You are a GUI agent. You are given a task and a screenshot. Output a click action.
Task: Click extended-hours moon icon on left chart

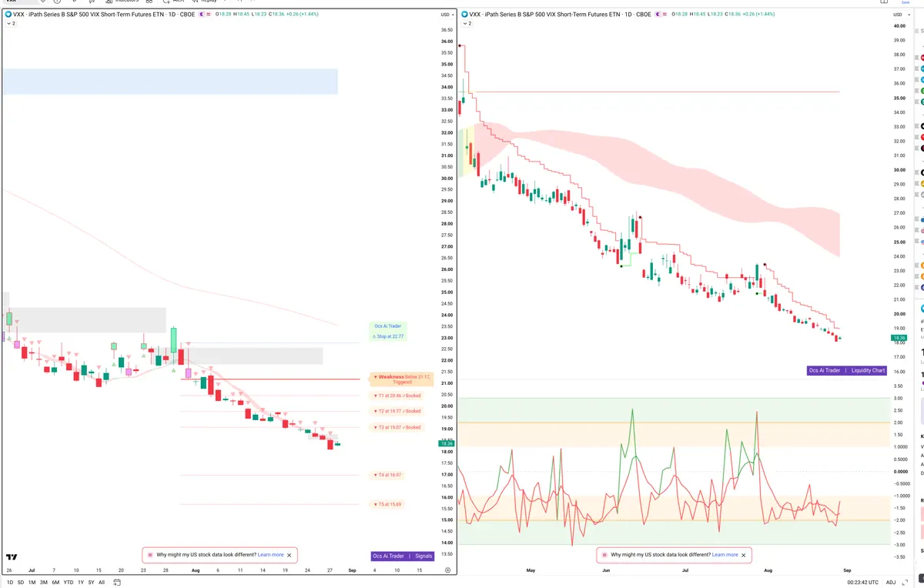point(202,14)
